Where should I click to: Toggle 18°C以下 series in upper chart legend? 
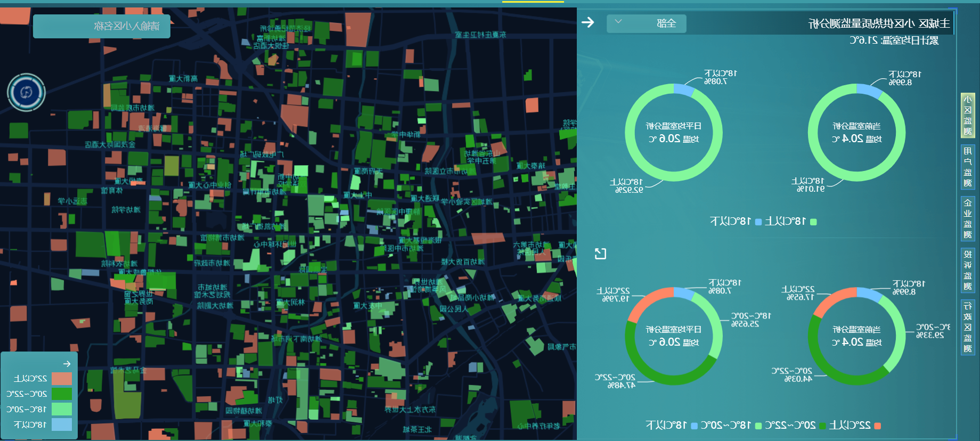click(736, 222)
